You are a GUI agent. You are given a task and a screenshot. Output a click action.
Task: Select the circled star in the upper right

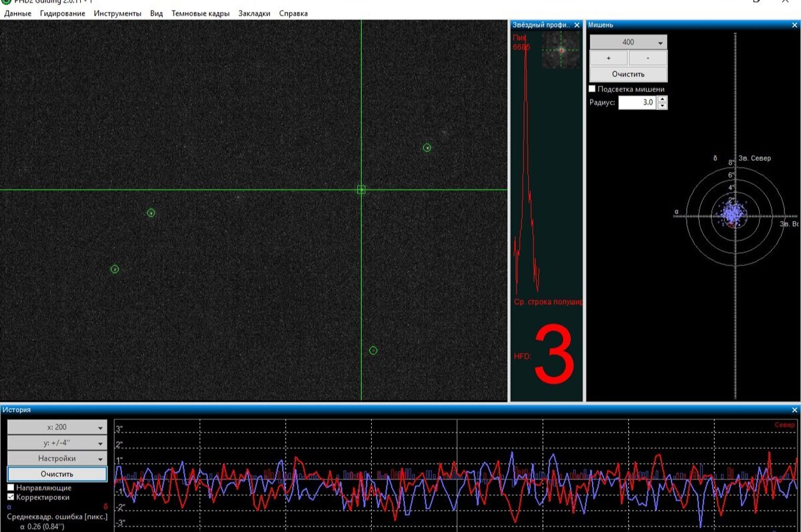click(427, 148)
